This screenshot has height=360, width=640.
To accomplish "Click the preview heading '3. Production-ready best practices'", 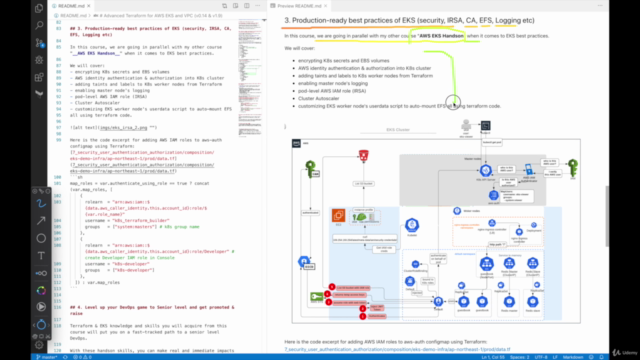I will [409, 20].
